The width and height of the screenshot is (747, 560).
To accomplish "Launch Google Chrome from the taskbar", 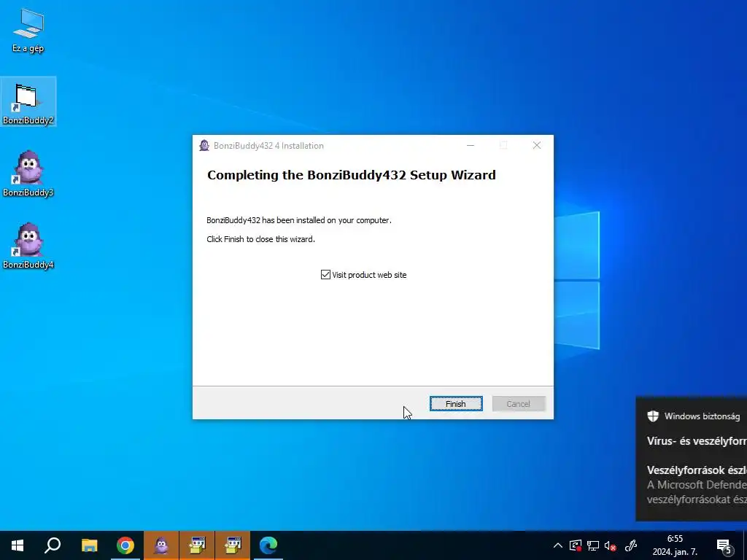I will [x=125, y=545].
